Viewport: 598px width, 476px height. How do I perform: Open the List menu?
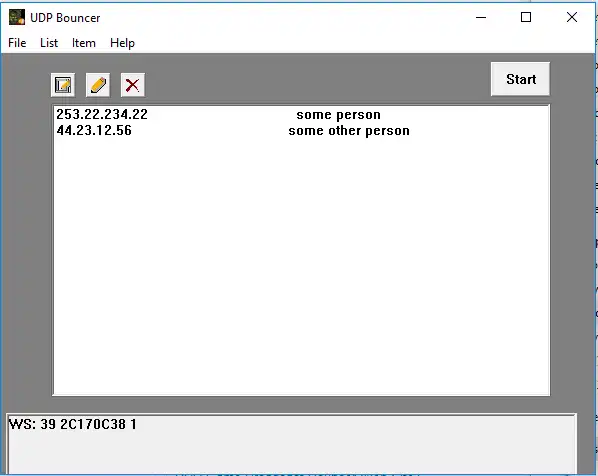tap(49, 43)
